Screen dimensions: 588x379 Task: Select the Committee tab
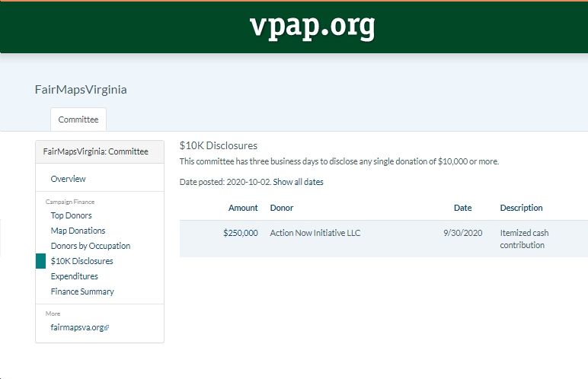[x=78, y=119]
